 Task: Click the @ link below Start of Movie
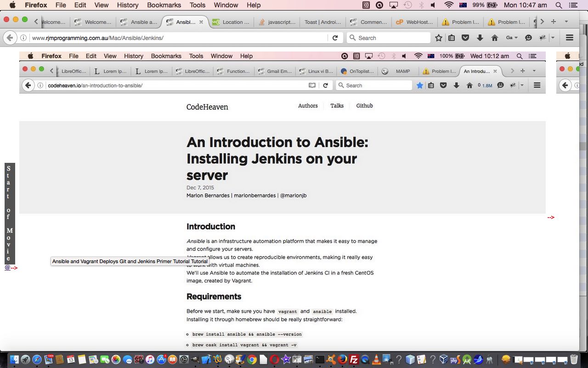click(x=7, y=267)
